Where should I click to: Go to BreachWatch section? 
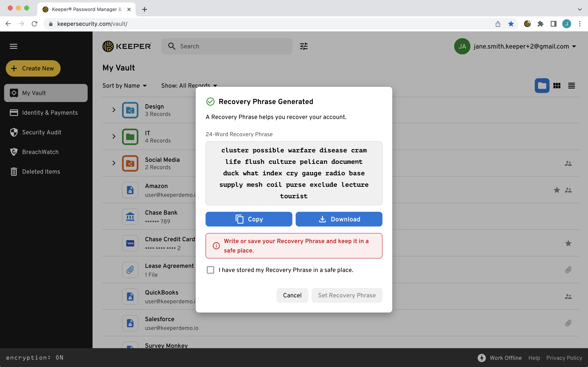click(x=40, y=152)
